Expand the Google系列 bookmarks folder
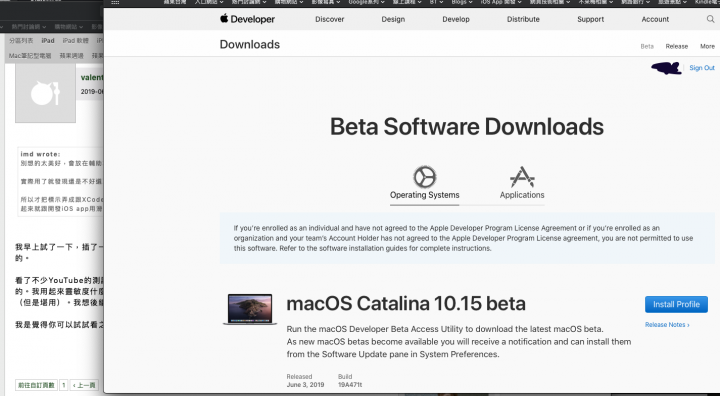This screenshot has width=720, height=396. tap(366, 2)
